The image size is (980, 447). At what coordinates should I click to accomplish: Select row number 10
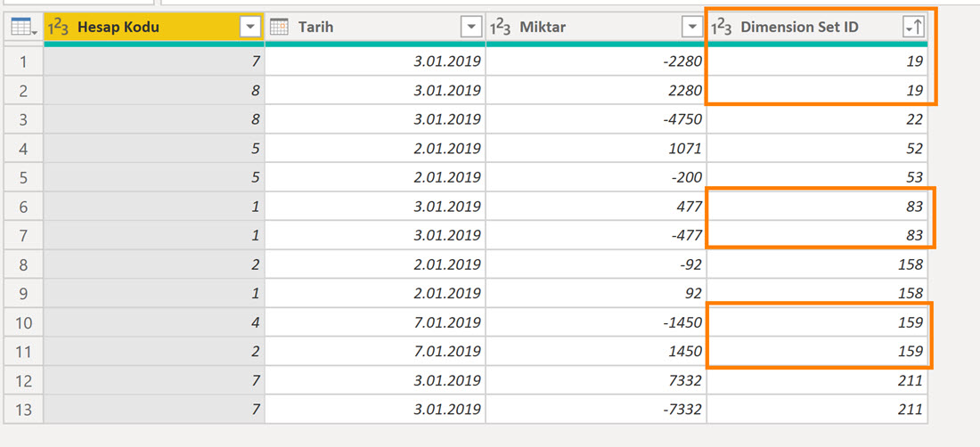coord(24,322)
